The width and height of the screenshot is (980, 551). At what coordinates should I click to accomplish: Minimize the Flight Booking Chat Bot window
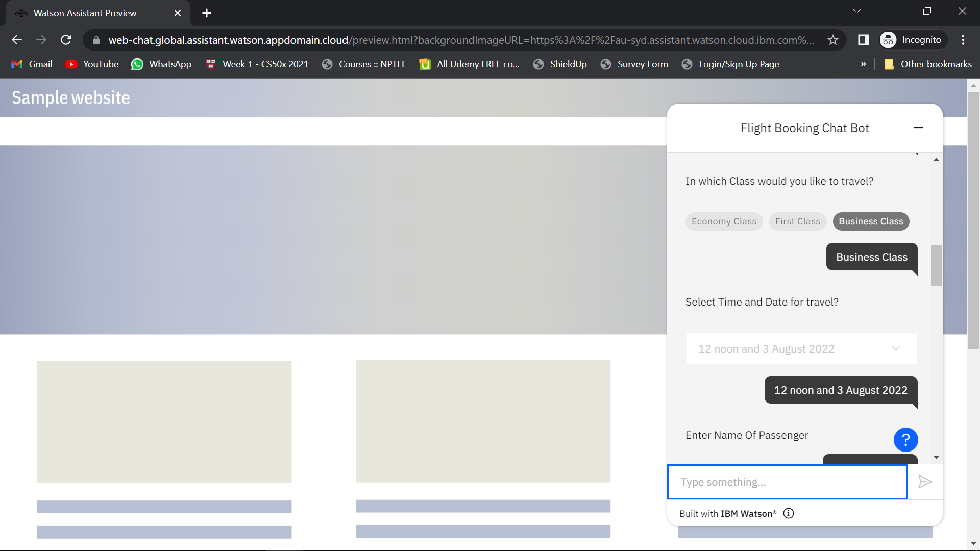click(x=918, y=128)
